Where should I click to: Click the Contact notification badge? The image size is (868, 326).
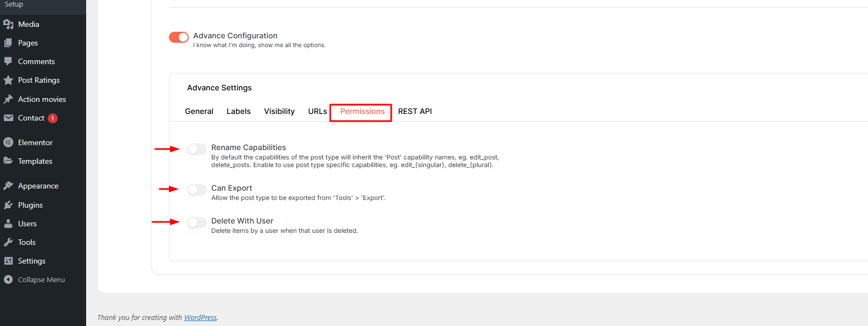point(53,118)
